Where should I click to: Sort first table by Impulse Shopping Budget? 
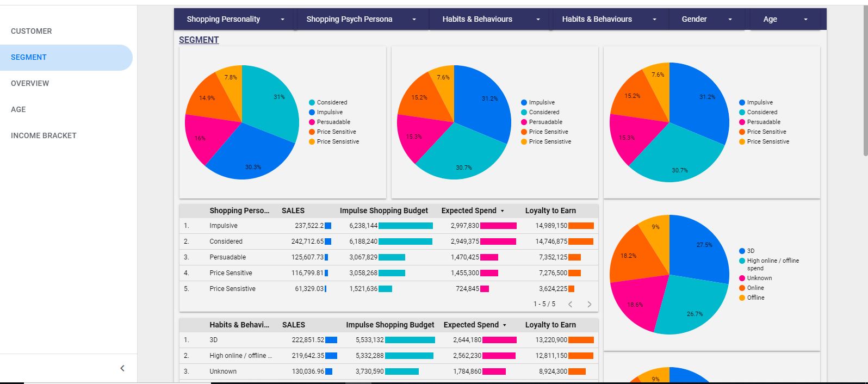click(x=384, y=210)
